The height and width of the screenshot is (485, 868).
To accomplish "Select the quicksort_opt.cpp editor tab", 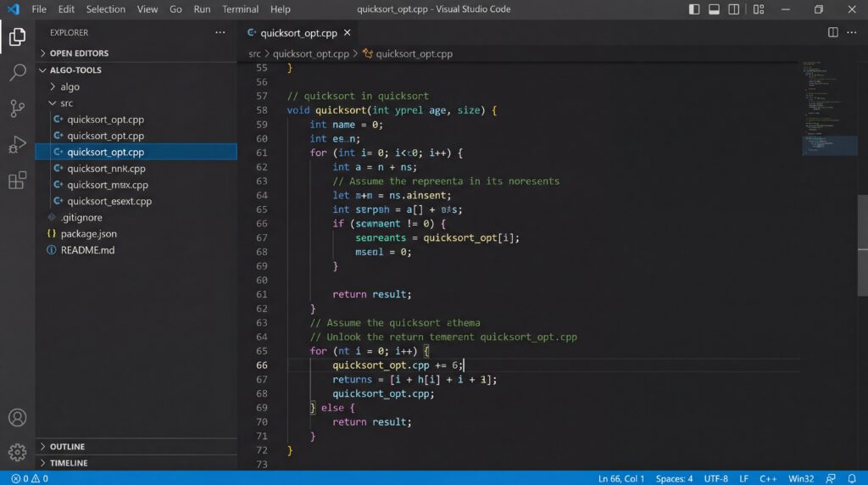I will 299,33.
